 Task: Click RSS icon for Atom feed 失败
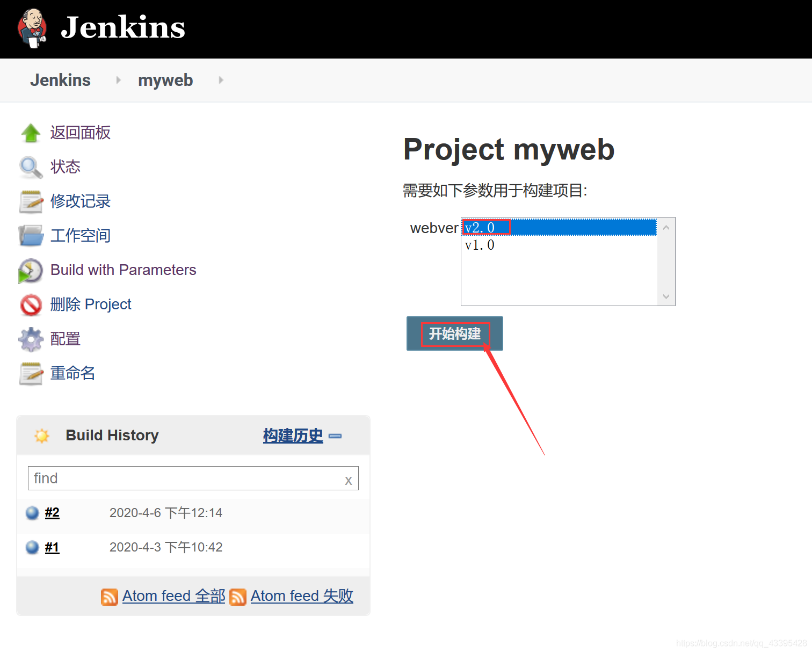pos(238,597)
